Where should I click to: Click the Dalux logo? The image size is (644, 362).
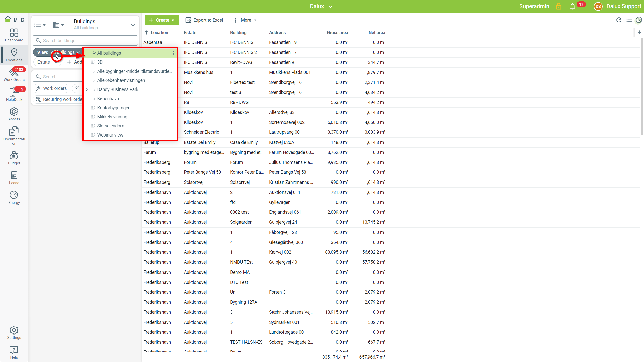point(14,20)
